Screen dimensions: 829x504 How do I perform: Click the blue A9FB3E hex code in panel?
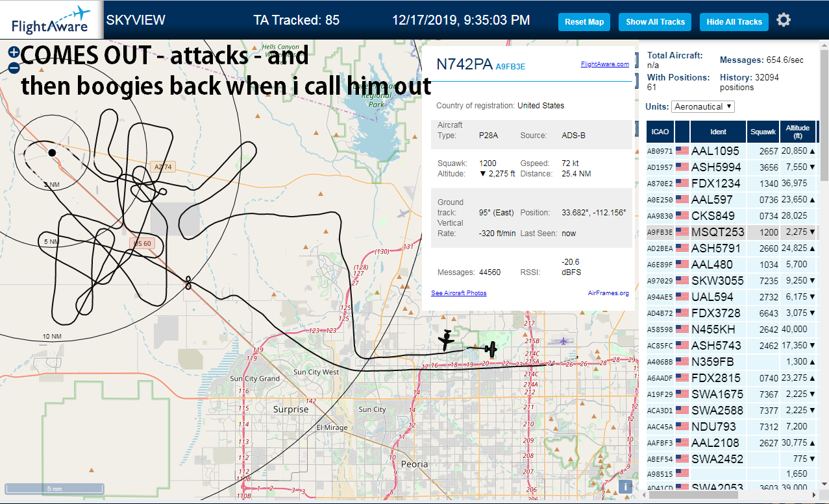510,67
